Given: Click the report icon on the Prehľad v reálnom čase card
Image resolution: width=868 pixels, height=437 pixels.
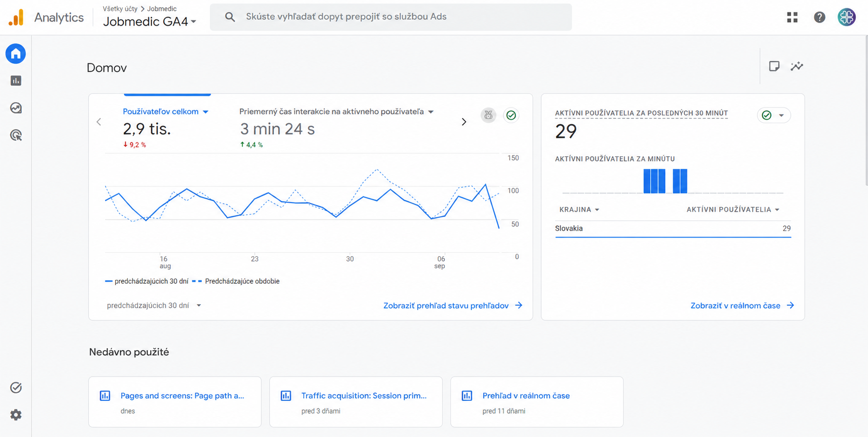Looking at the screenshot, I should [x=467, y=396].
